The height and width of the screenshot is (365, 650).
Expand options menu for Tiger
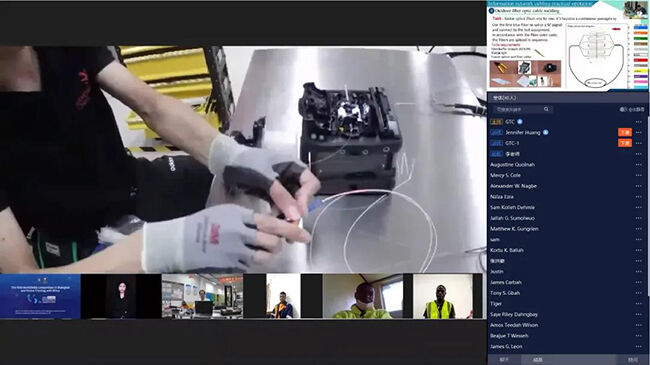(x=638, y=304)
